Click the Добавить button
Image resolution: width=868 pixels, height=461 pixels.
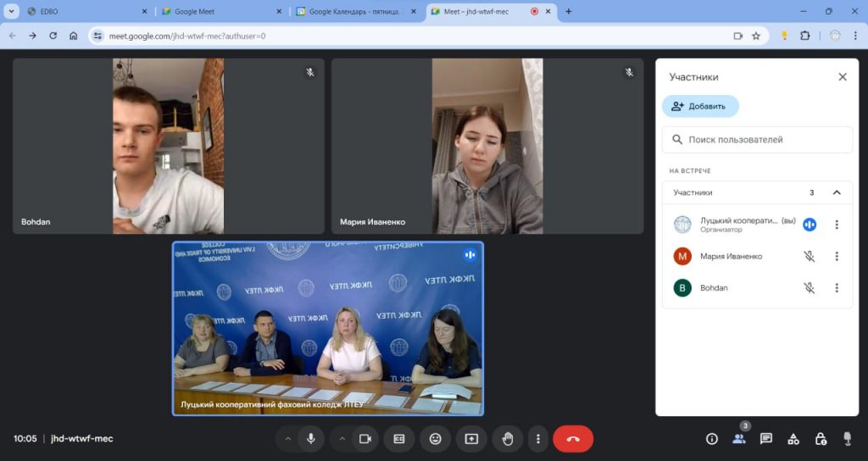click(x=700, y=106)
